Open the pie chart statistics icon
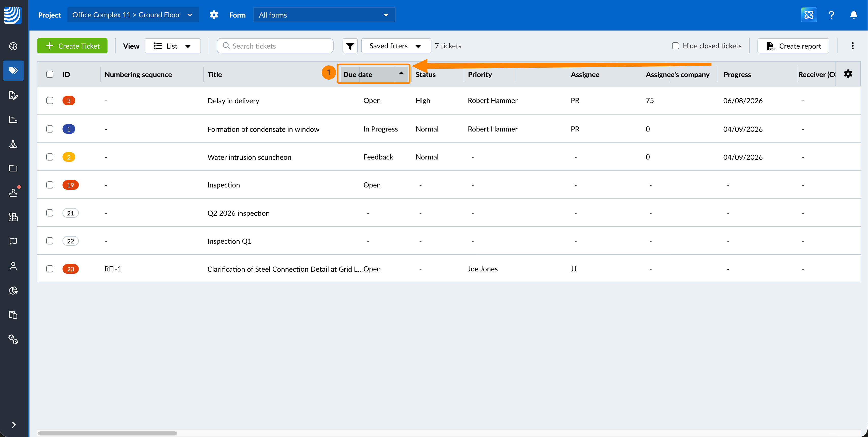The height and width of the screenshot is (437, 868). 13,290
